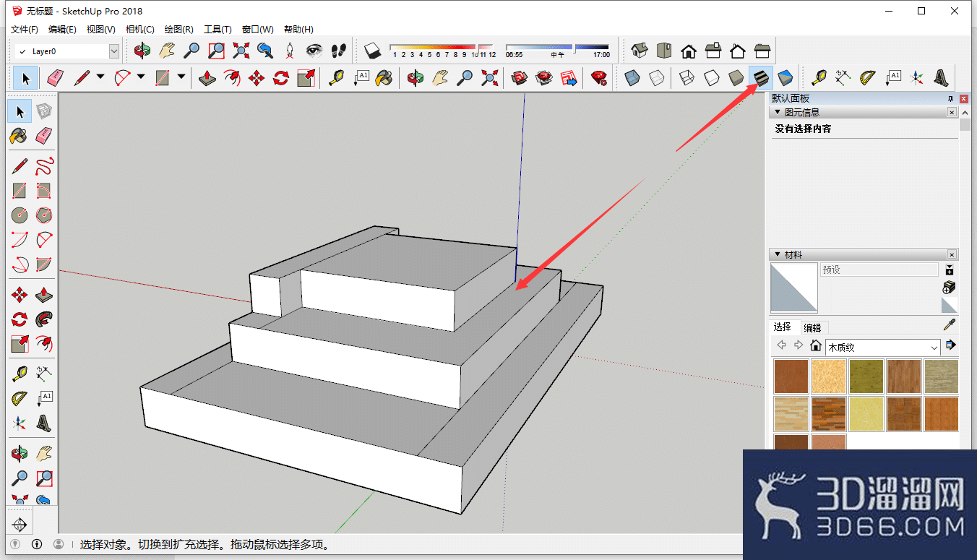Select the Rotated Rectangle tool

pyautogui.click(x=44, y=191)
